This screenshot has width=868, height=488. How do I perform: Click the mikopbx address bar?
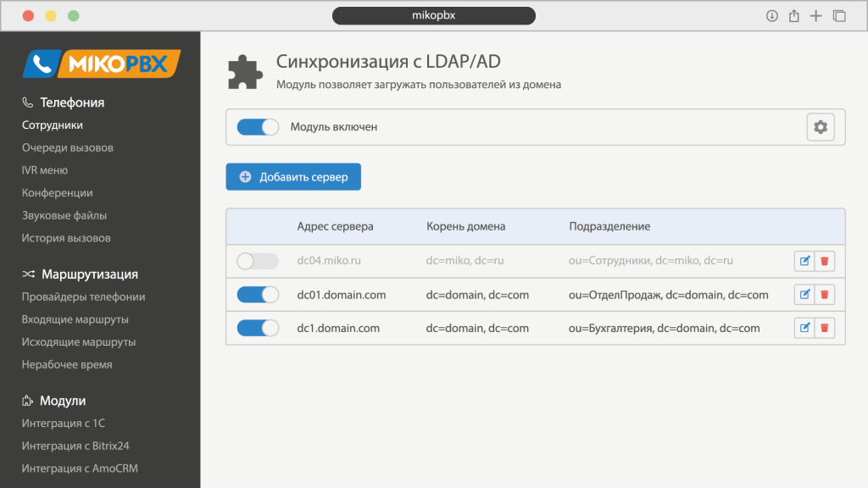coord(434,16)
